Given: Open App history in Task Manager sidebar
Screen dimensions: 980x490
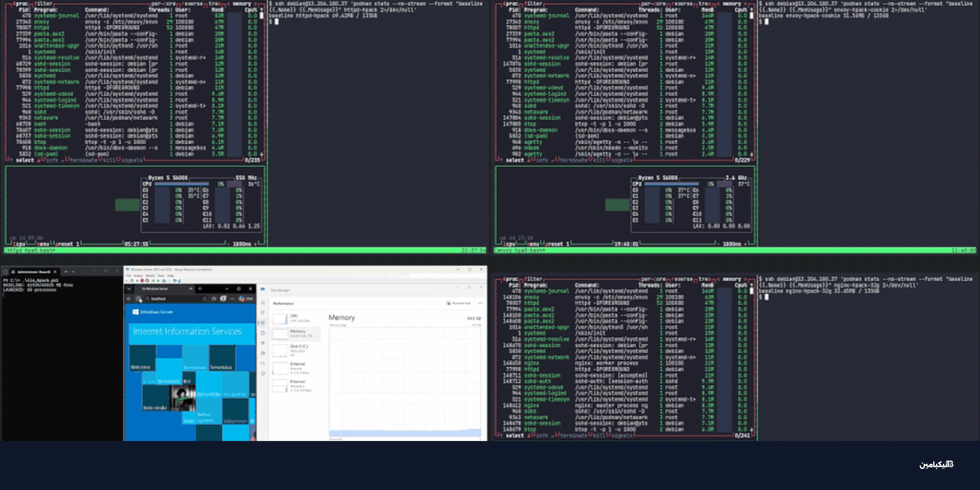Looking at the screenshot, I should [x=263, y=333].
